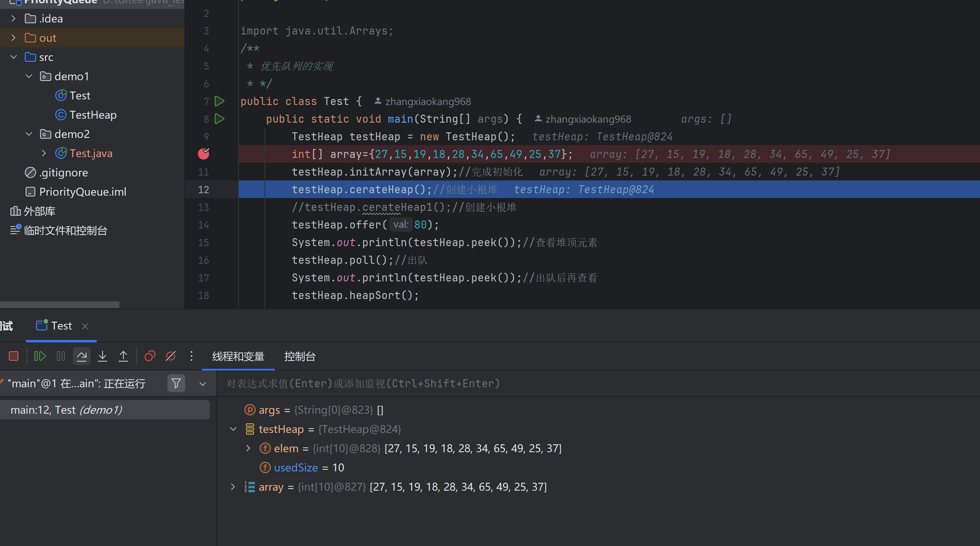Click the Step Over icon

[82, 356]
